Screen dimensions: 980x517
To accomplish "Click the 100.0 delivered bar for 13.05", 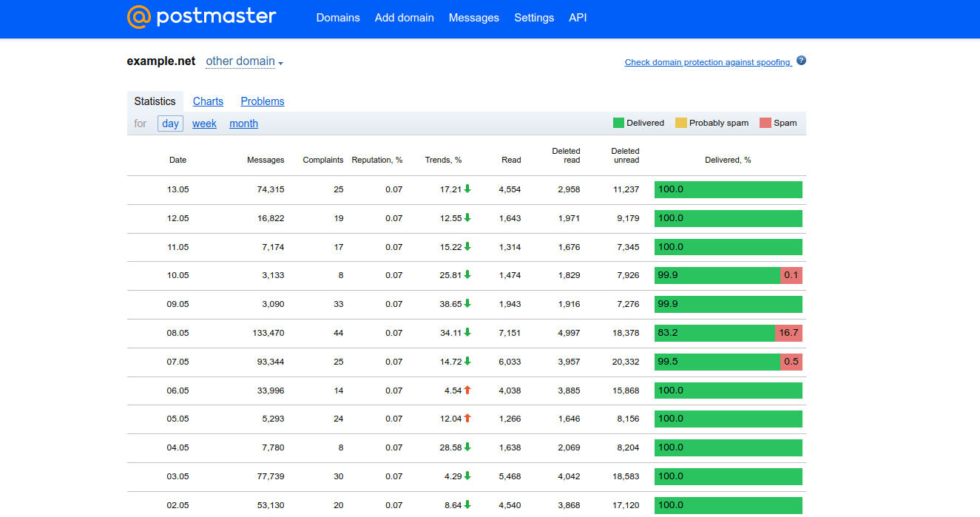I will (x=729, y=189).
